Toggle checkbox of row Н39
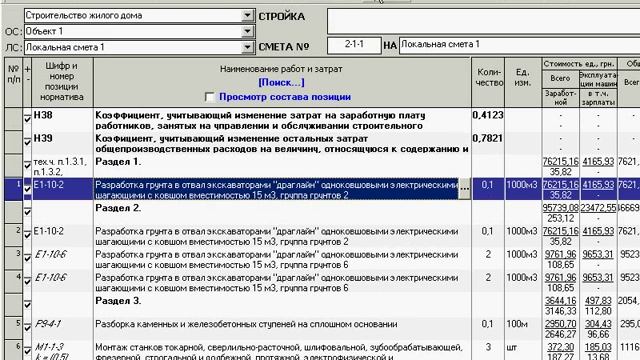The height and width of the screenshot is (360, 640). [x=27, y=142]
